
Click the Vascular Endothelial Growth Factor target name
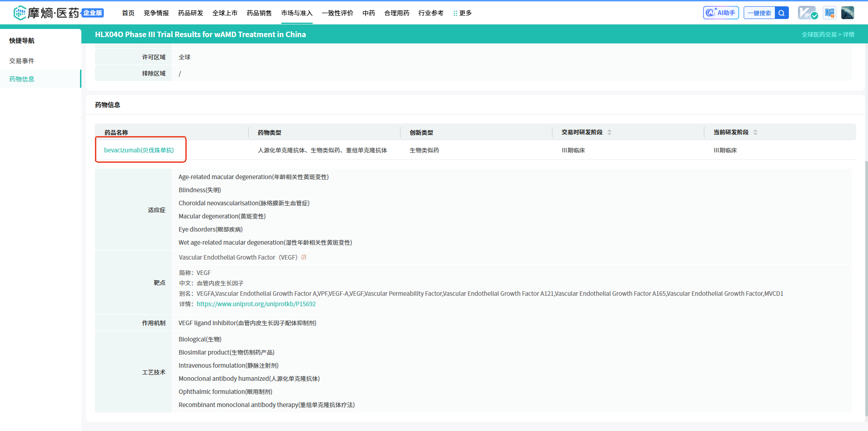[238, 257]
